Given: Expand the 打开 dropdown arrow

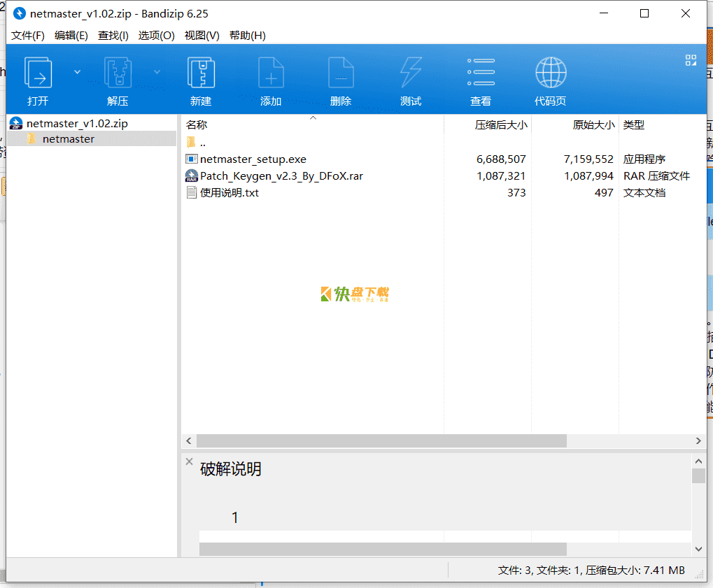Looking at the screenshot, I should 77,72.
